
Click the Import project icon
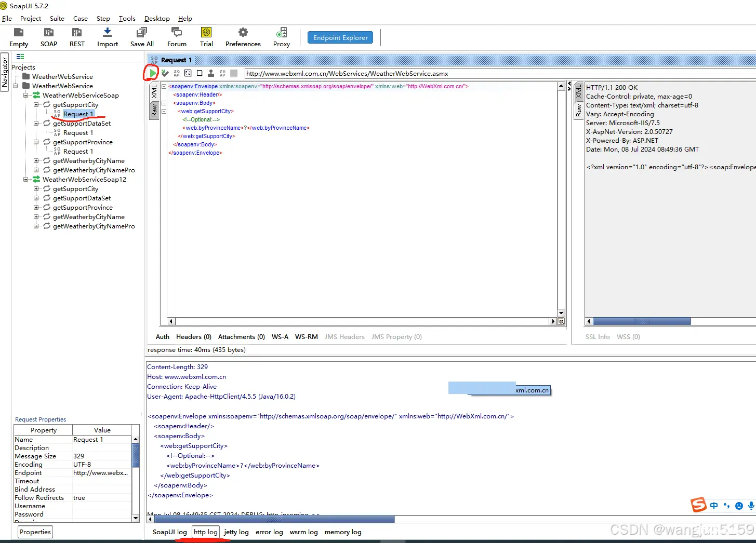tap(108, 37)
